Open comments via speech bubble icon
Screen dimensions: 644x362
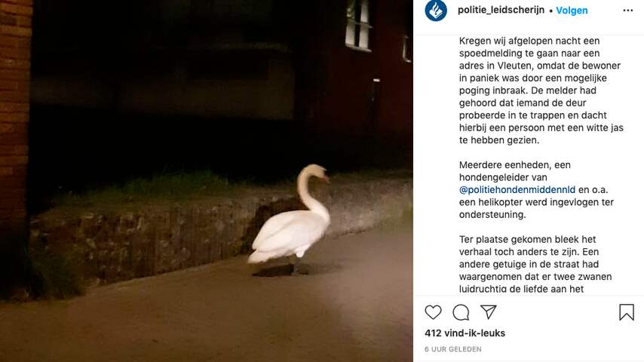pos(461,312)
